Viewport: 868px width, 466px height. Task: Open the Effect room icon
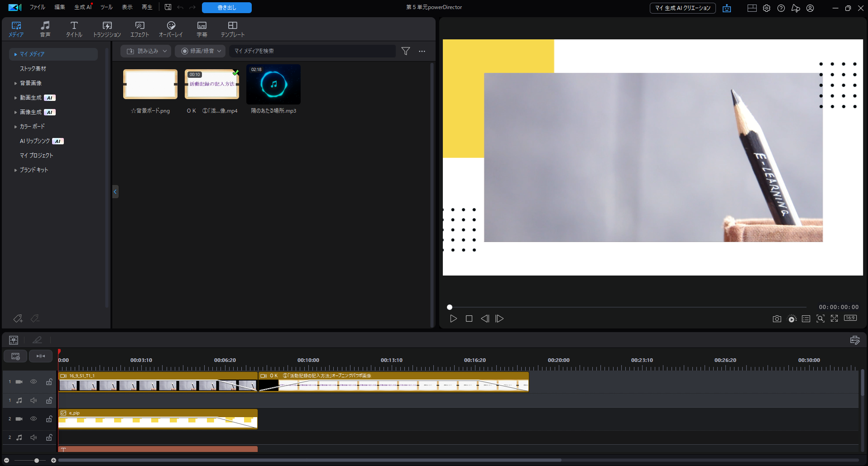139,29
